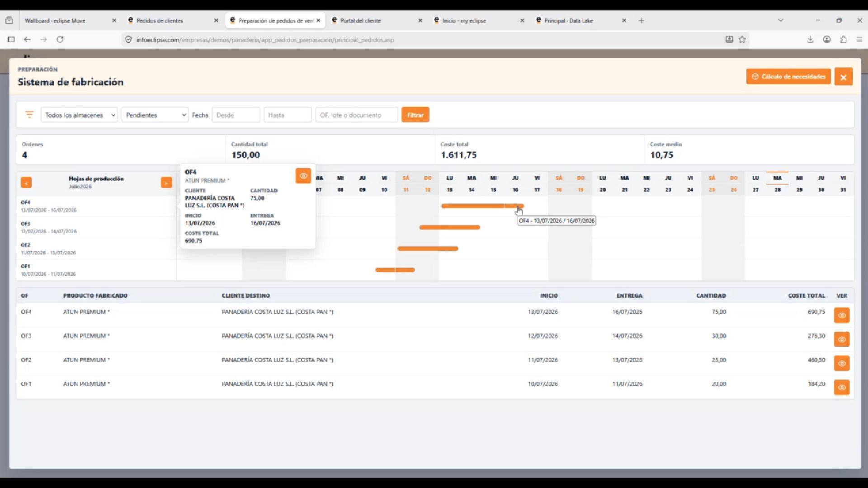Click browser forward arrow
This screenshot has height=488, width=868.
(x=43, y=40)
